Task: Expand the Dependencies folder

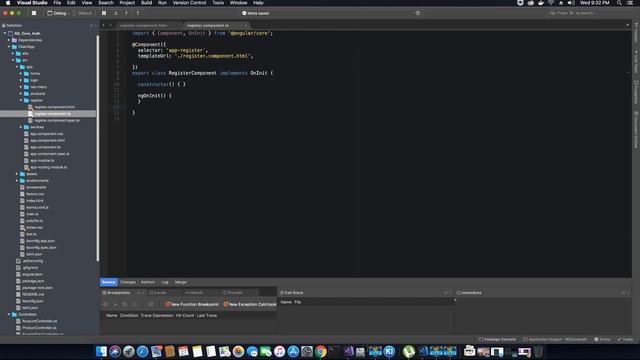Action: click(x=9, y=40)
